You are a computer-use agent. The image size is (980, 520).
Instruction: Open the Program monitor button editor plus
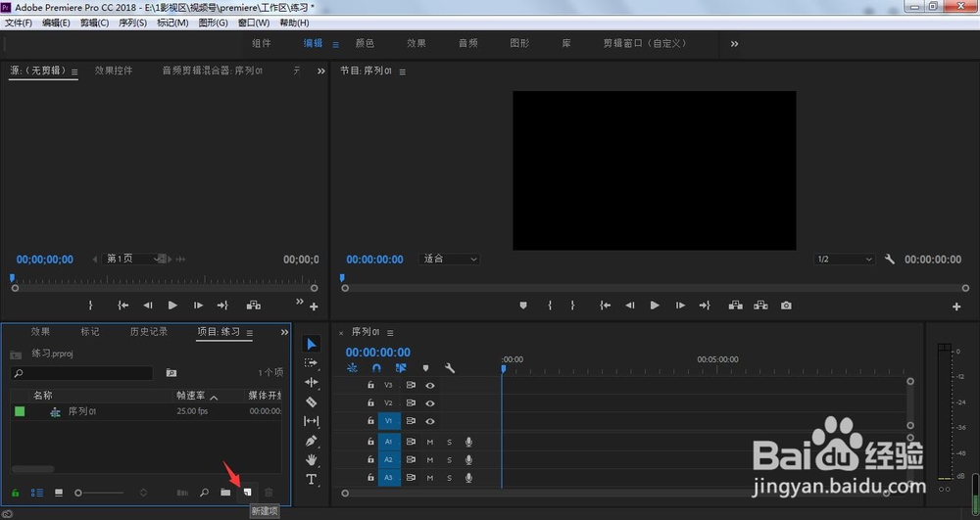click(956, 307)
